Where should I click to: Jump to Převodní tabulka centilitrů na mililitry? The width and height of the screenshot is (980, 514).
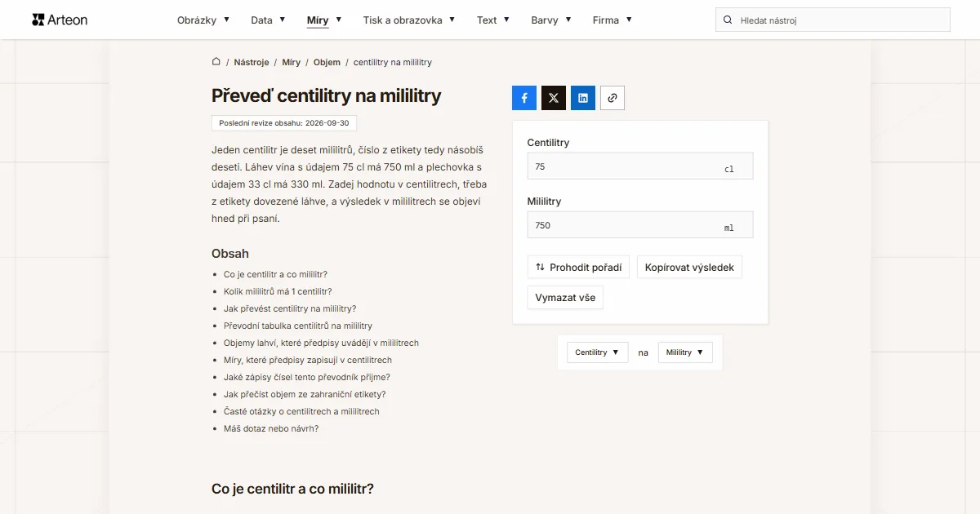(x=298, y=326)
